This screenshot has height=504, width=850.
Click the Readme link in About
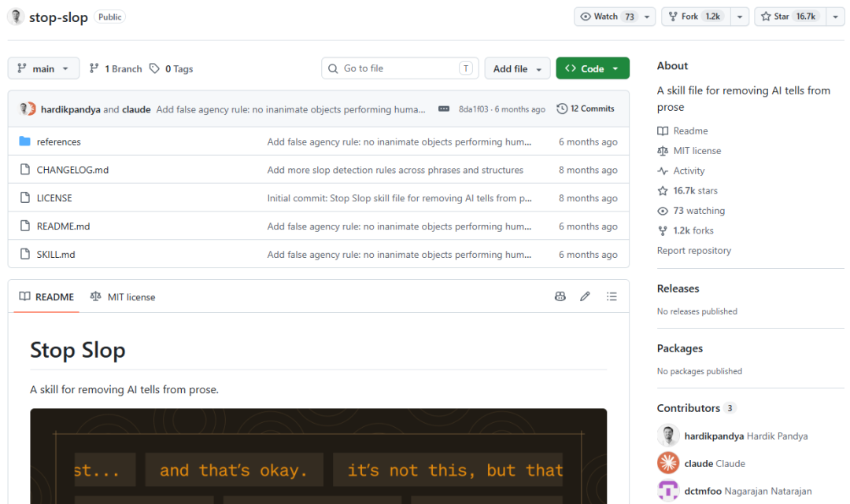(x=690, y=131)
